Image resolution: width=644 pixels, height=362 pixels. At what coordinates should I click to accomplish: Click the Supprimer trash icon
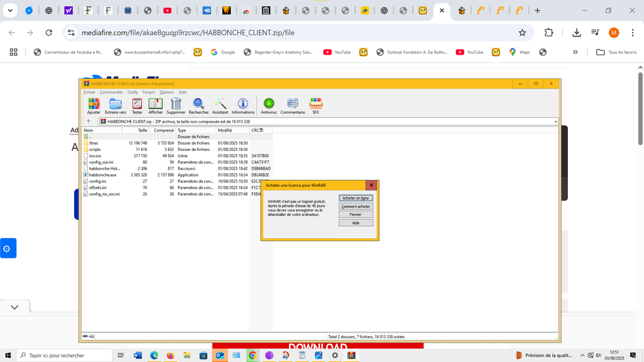pos(176,105)
